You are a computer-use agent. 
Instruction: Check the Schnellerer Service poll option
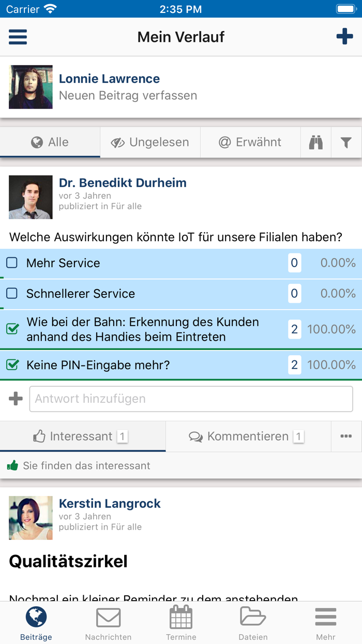[12, 294]
